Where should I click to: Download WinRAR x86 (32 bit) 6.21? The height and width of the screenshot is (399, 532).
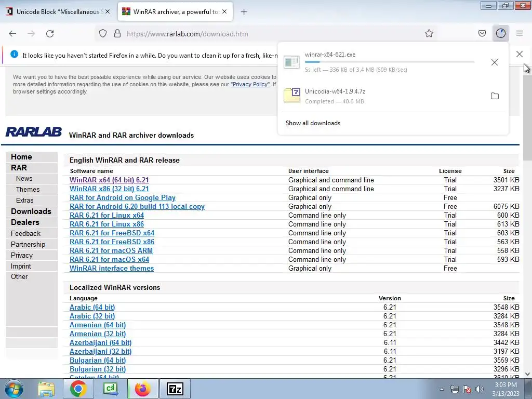point(109,189)
